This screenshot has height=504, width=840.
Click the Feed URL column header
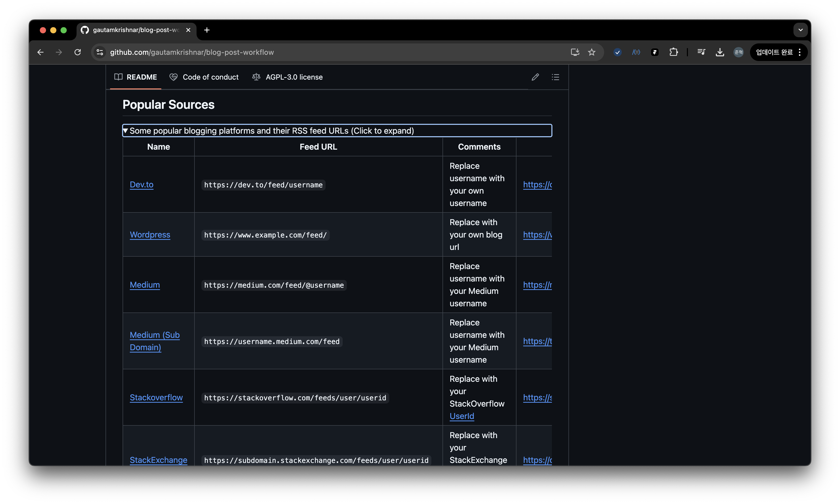click(318, 147)
